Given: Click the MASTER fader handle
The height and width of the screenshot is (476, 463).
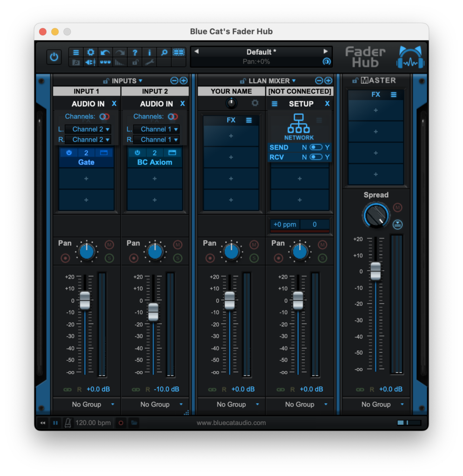Looking at the screenshot, I should 376,271.
